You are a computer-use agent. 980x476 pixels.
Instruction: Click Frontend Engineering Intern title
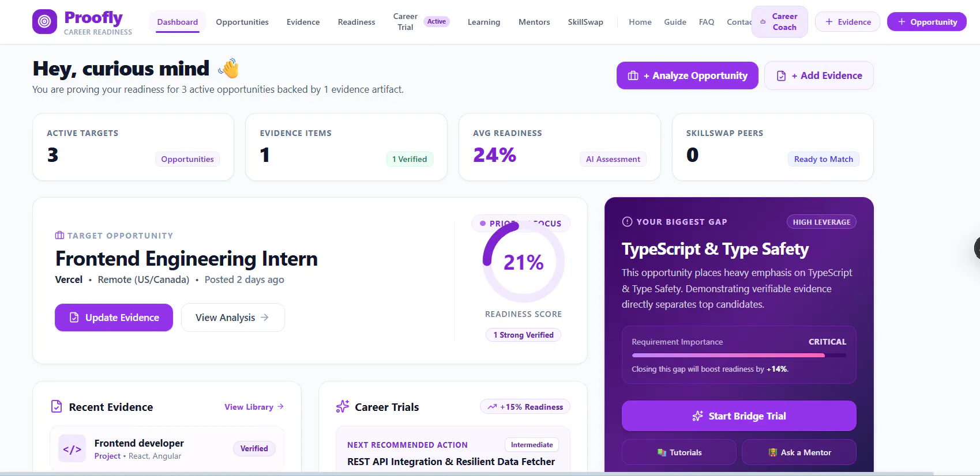186,259
